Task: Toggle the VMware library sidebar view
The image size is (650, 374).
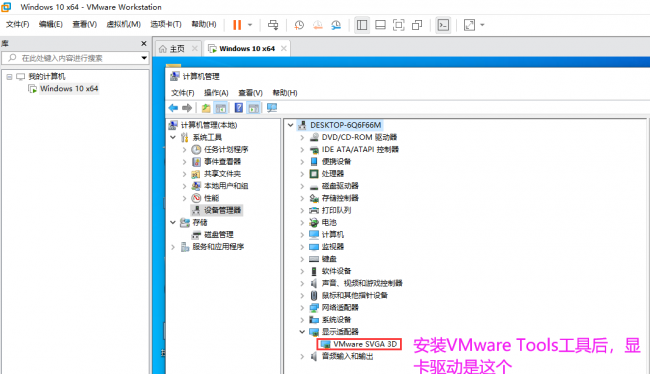Action: click(362, 25)
